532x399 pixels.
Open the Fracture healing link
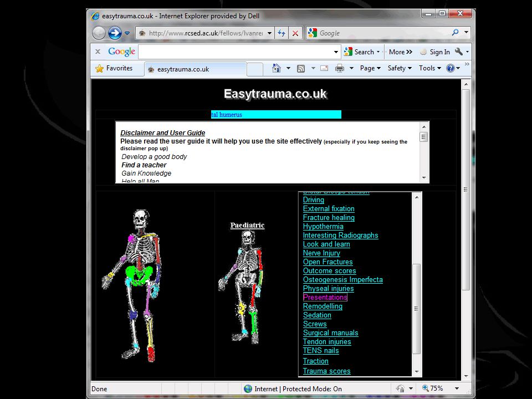coord(329,217)
